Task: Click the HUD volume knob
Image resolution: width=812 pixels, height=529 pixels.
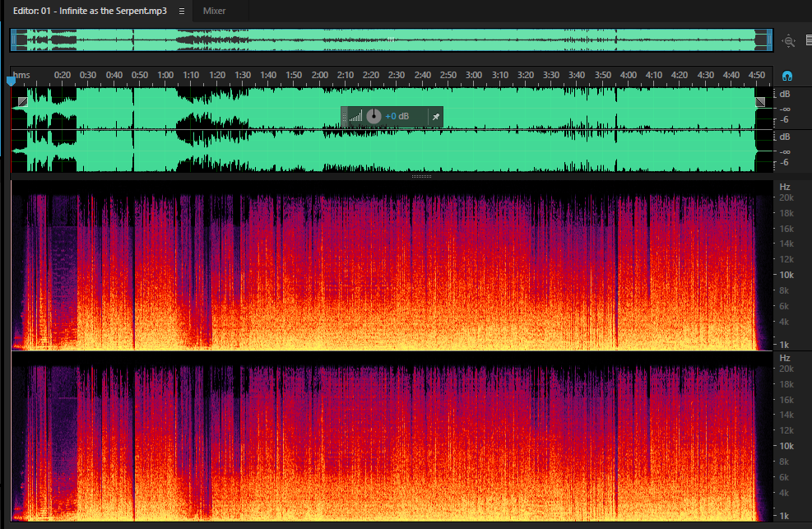Action: [x=374, y=117]
